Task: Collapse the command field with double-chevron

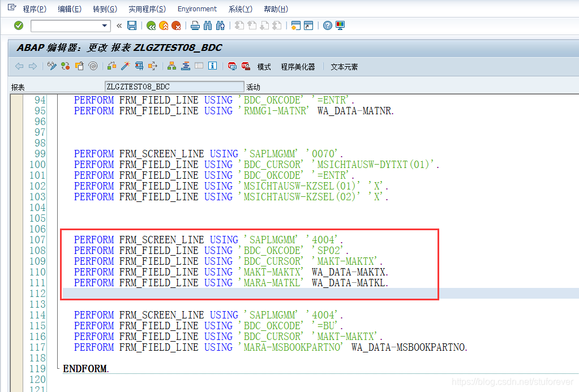Action: [119, 25]
